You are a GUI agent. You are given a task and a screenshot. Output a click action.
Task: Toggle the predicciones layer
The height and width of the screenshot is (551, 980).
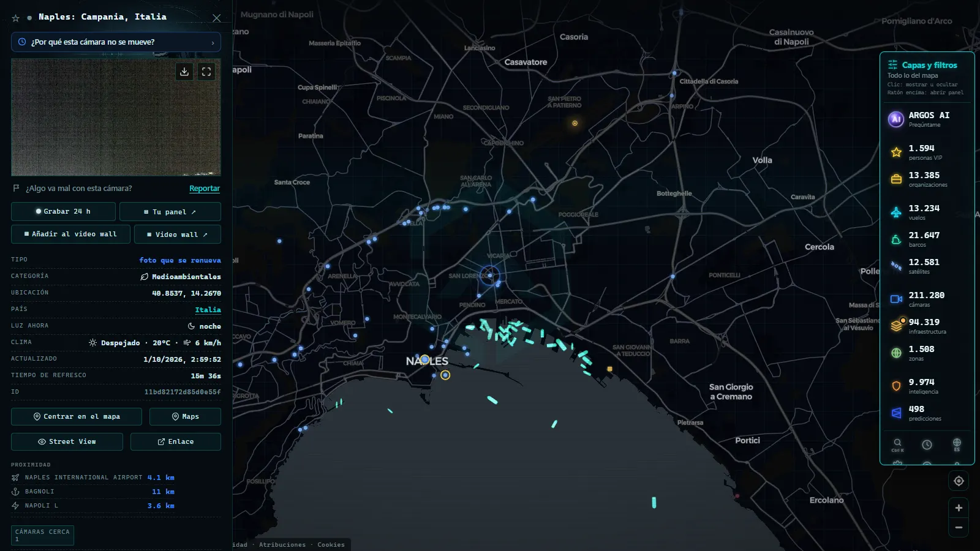pos(927,413)
